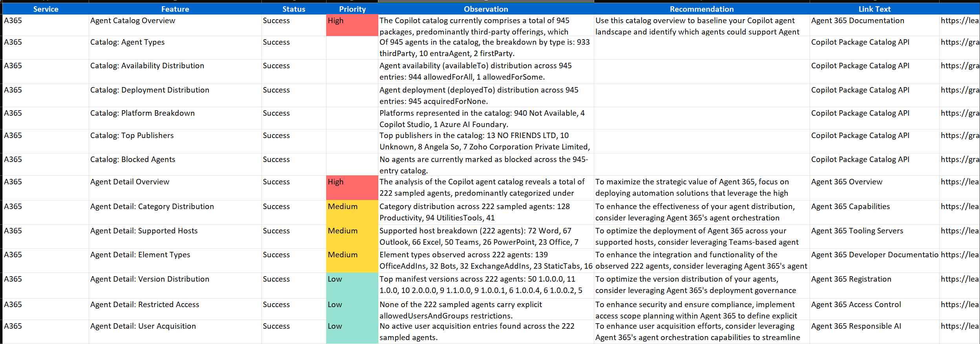Select the Catalog: Platform Breakdown cell
980x344 pixels.
[x=175, y=118]
